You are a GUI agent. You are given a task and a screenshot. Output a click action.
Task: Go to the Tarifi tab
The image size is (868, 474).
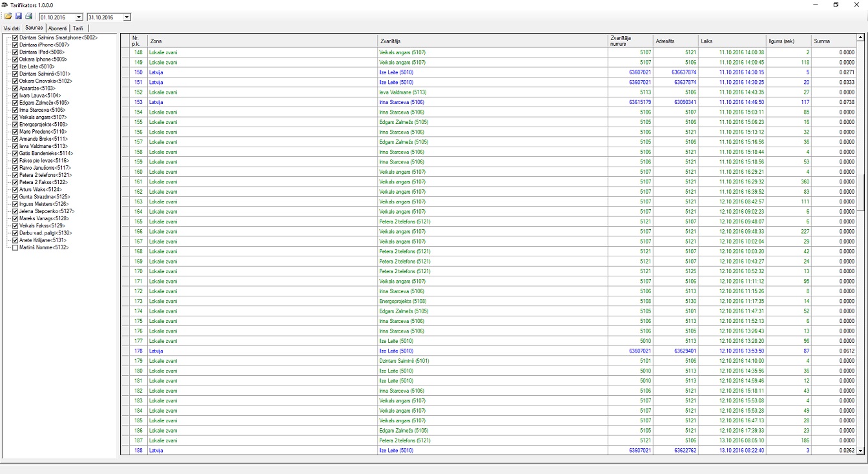77,28
